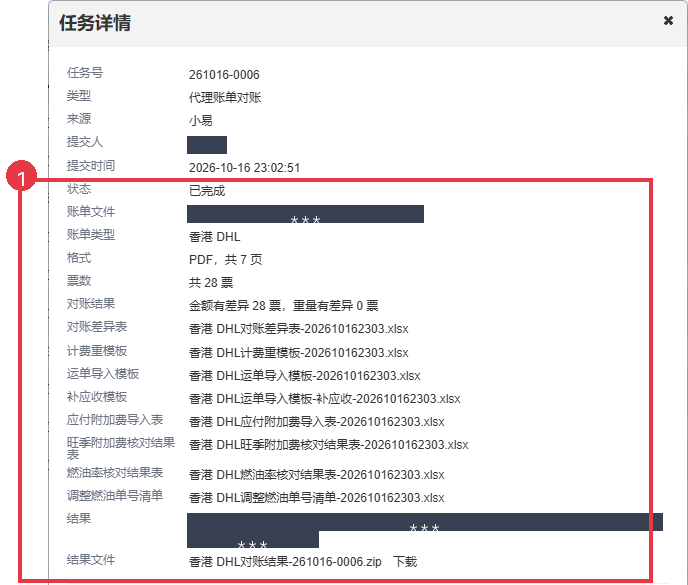
Task: Click the 结果文件 field label
Action: pyautogui.click(x=91, y=560)
